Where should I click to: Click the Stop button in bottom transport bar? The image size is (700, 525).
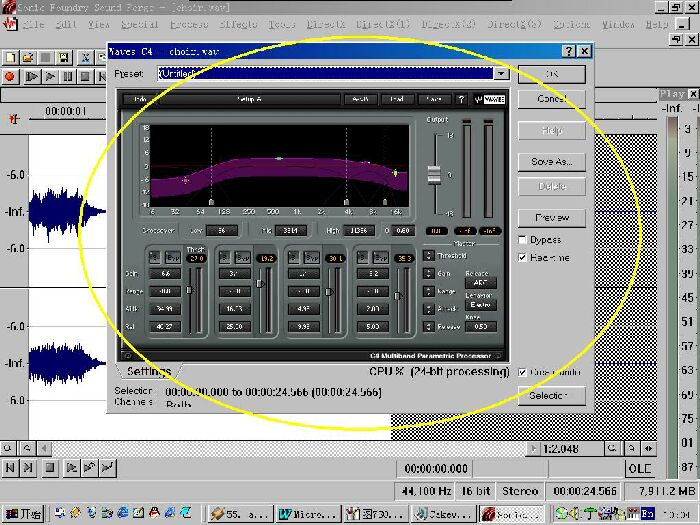50,468
